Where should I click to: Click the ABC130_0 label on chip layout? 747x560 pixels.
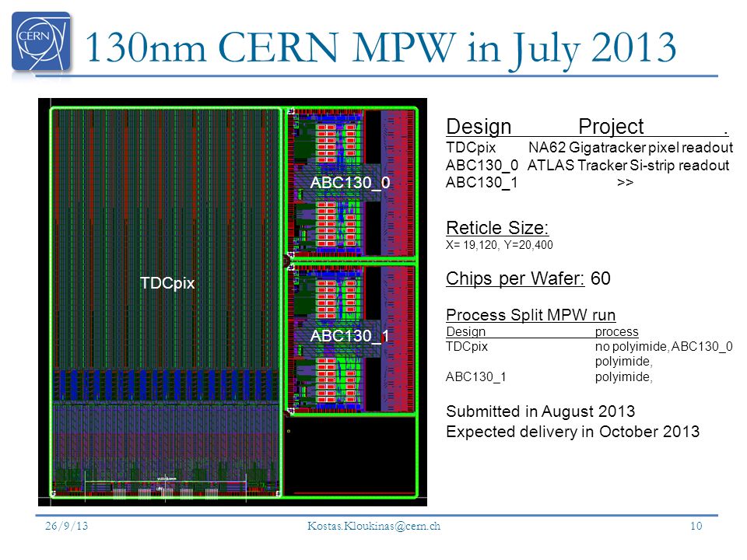[349, 182]
